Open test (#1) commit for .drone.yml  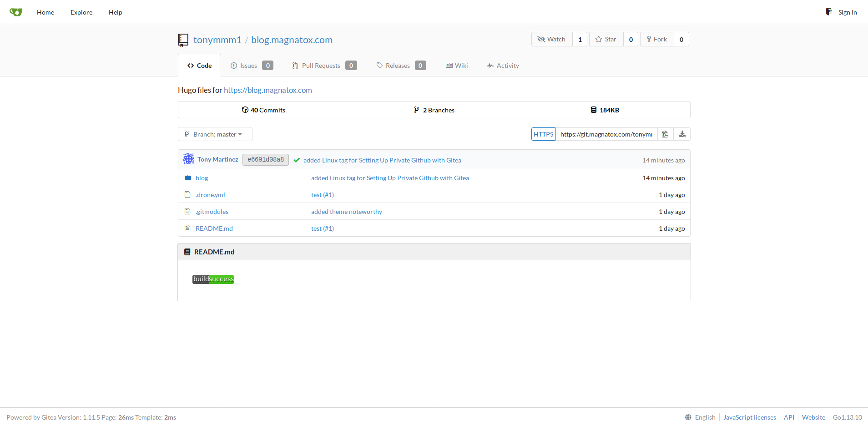pyautogui.click(x=323, y=195)
